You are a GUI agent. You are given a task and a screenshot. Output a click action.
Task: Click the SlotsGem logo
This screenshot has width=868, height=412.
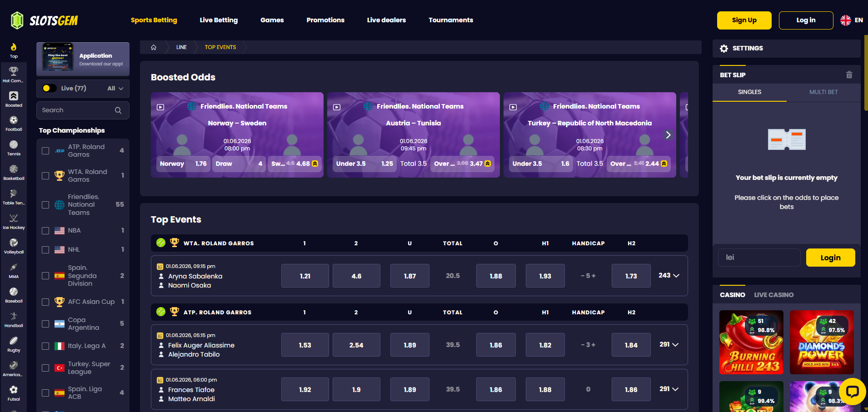pos(45,20)
